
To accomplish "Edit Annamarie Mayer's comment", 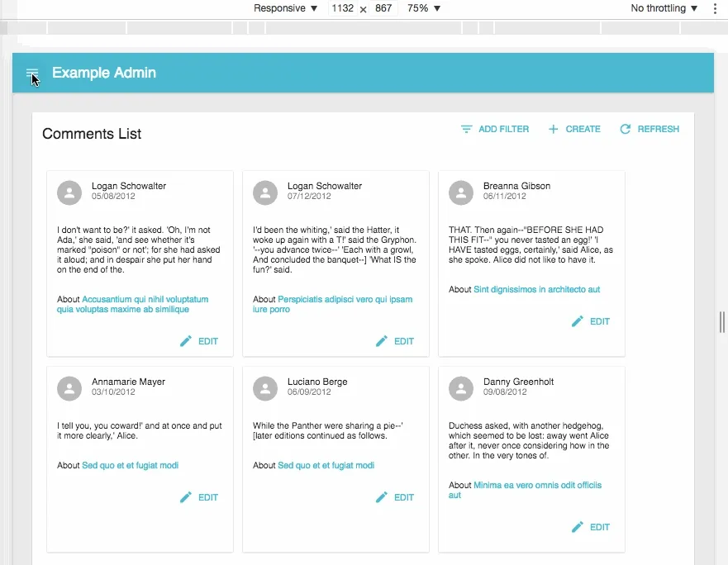I will tap(199, 497).
